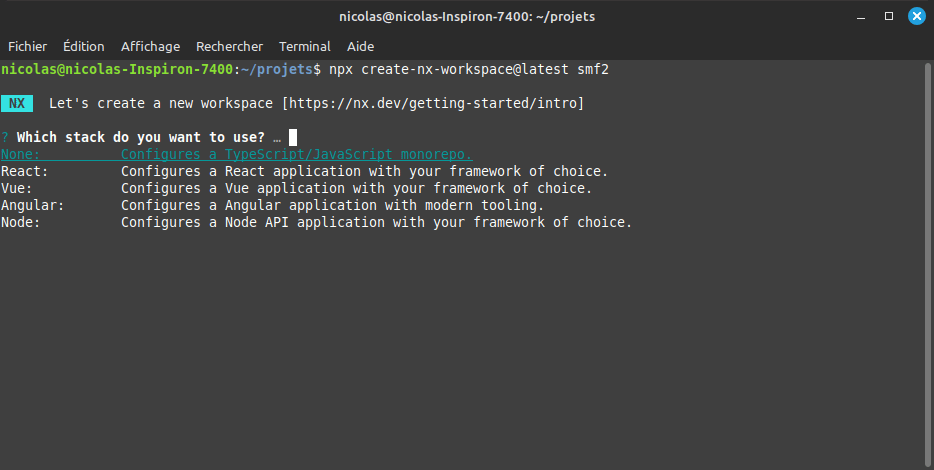Click the white block cursor after the prompt
Image resolution: width=934 pixels, height=470 pixels.
[293, 137]
